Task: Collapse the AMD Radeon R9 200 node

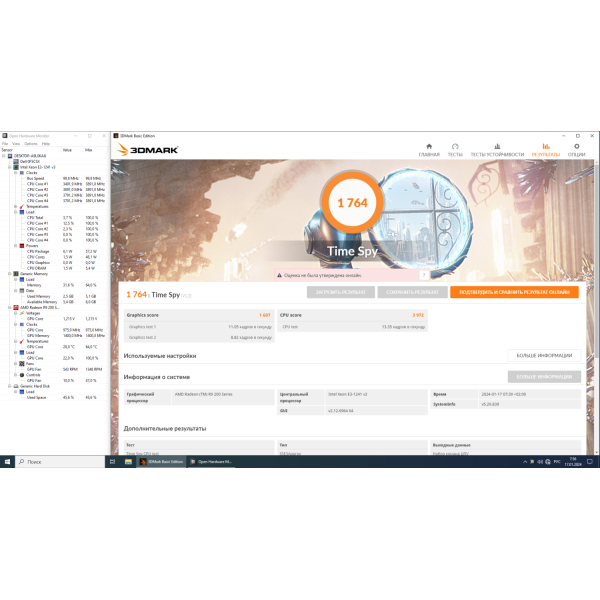Action: pos(10,308)
